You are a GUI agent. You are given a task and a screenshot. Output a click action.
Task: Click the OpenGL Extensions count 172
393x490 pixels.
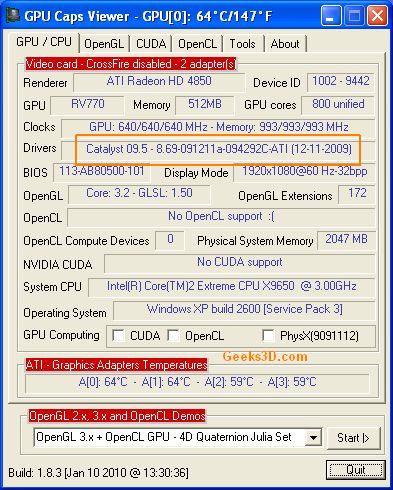pos(357,194)
